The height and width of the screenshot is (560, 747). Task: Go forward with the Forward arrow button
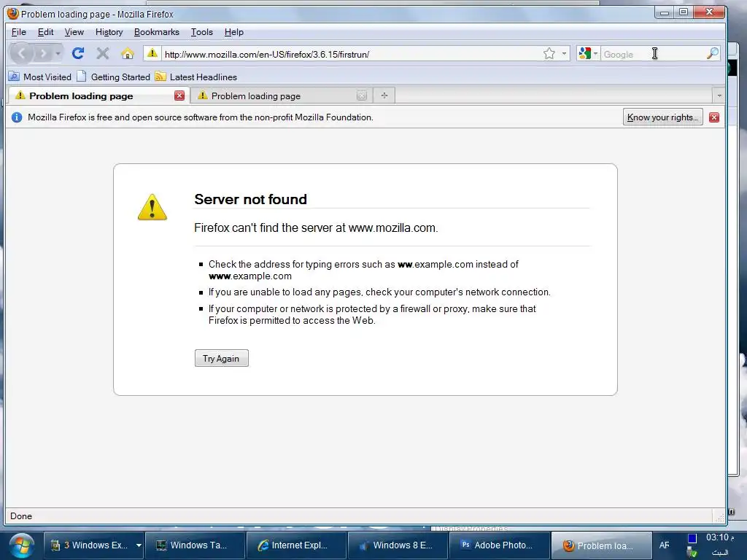(x=43, y=53)
